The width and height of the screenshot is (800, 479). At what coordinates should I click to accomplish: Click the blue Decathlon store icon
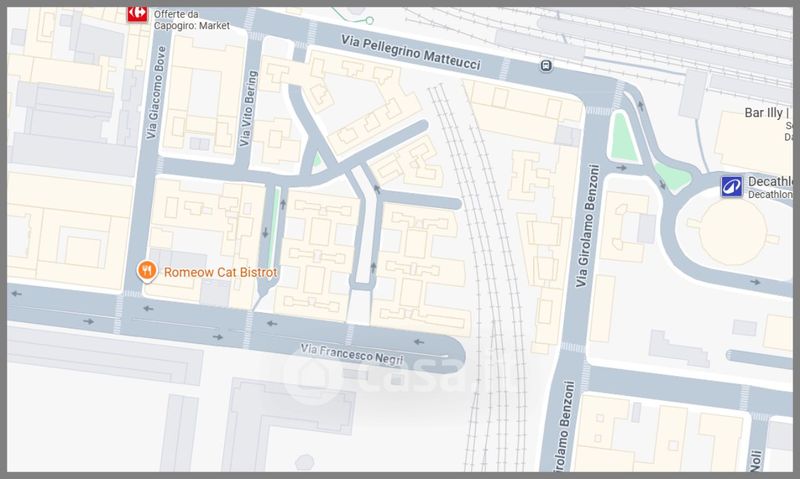(732, 186)
